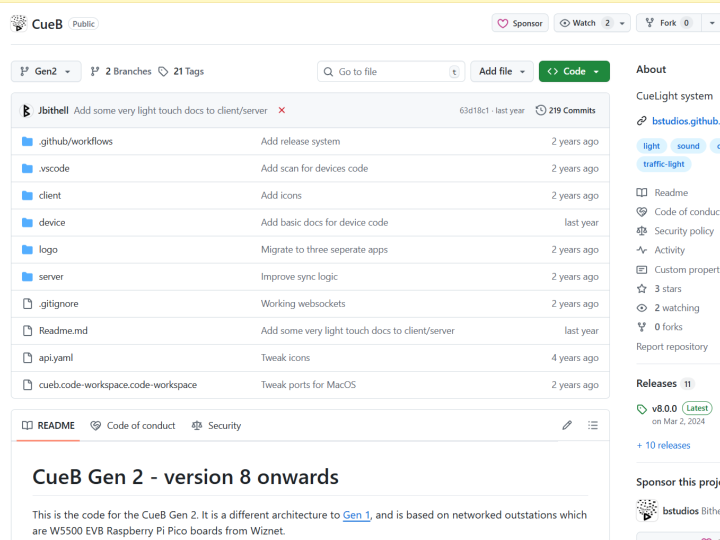Open the 21 Tags page
This screenshot has width=720, height=540.
181,71
